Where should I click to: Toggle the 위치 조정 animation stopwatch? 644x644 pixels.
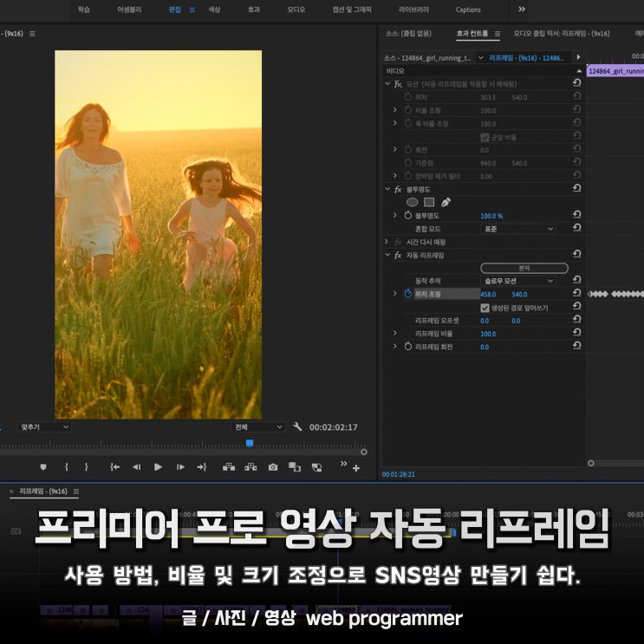pyautogui.click(x=408, y=294)
